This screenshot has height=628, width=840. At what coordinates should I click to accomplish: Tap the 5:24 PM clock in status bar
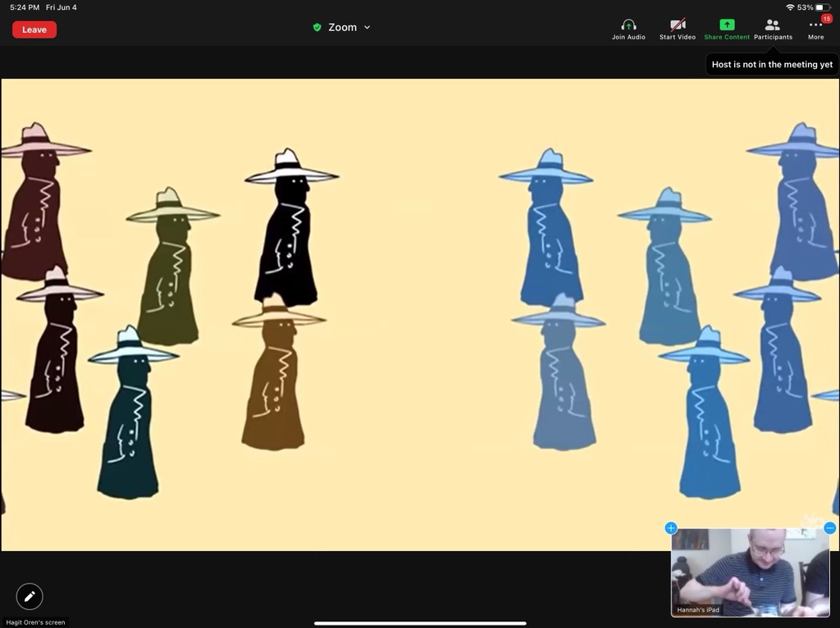tap(25, 7)
